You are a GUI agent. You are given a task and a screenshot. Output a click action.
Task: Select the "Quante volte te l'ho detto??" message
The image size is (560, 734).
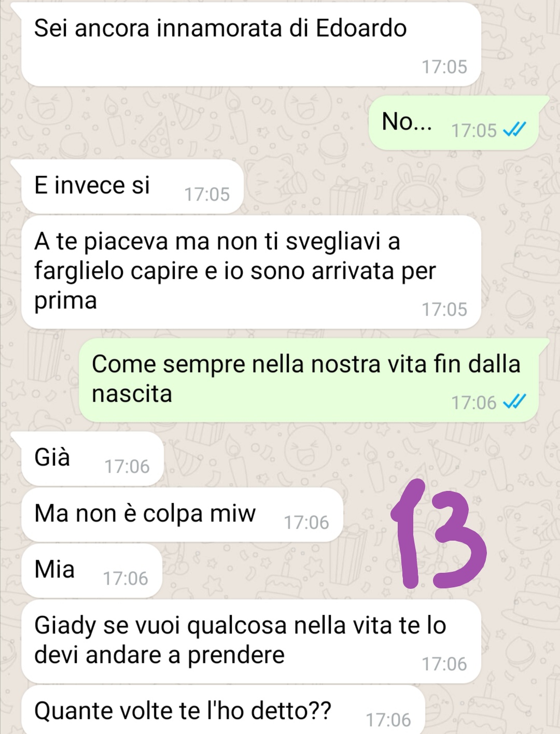pos(223,710)
